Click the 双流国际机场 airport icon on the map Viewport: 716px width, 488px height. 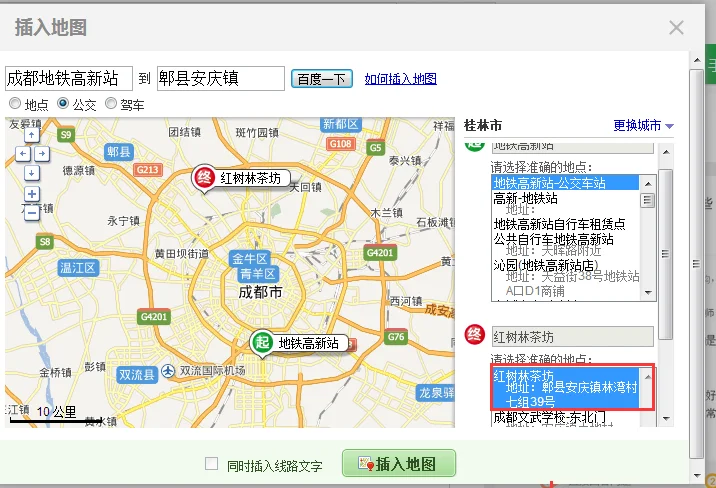pos(168,371)
